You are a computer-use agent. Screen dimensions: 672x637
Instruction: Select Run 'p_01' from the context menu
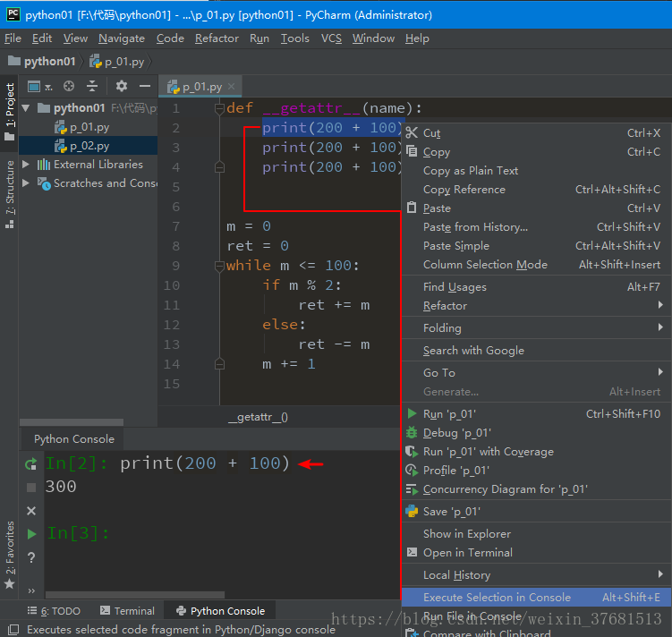pyautogui.click(x=536, y=414)
